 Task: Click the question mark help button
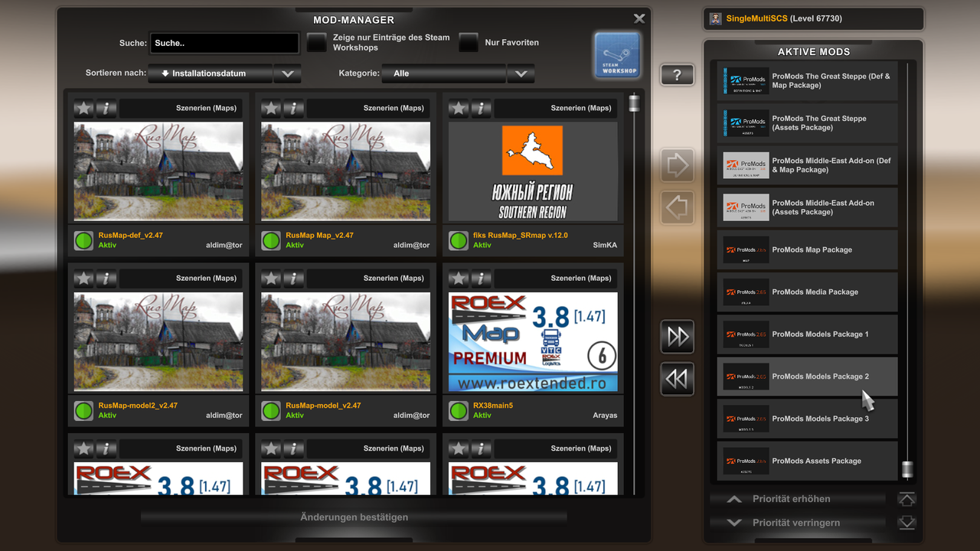677,75
